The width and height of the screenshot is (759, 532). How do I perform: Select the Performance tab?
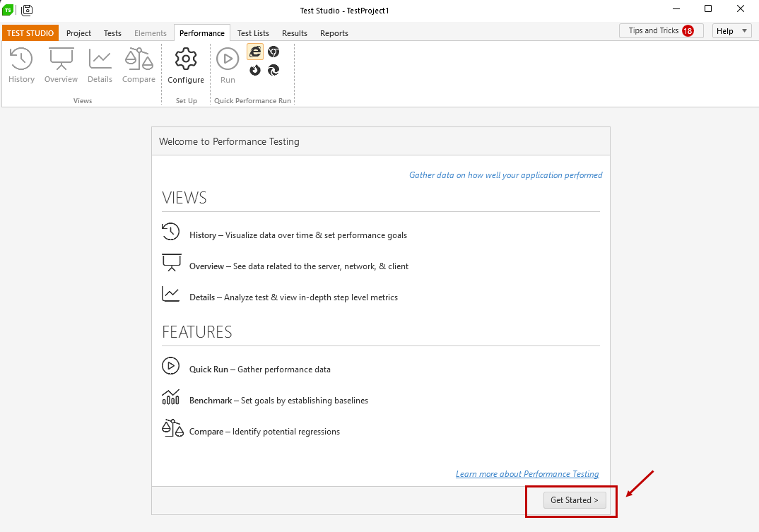(x=202, y=33)
